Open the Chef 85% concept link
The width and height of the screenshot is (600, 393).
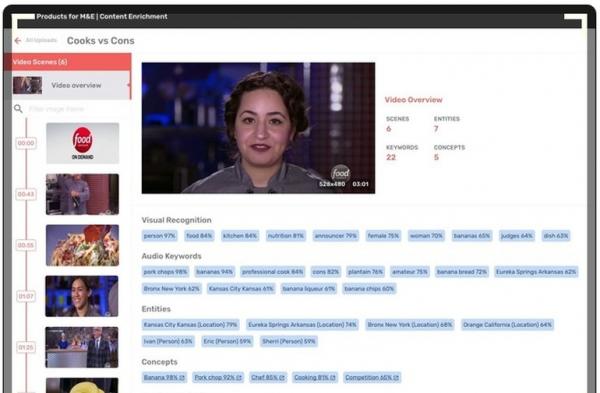(268, 378)
